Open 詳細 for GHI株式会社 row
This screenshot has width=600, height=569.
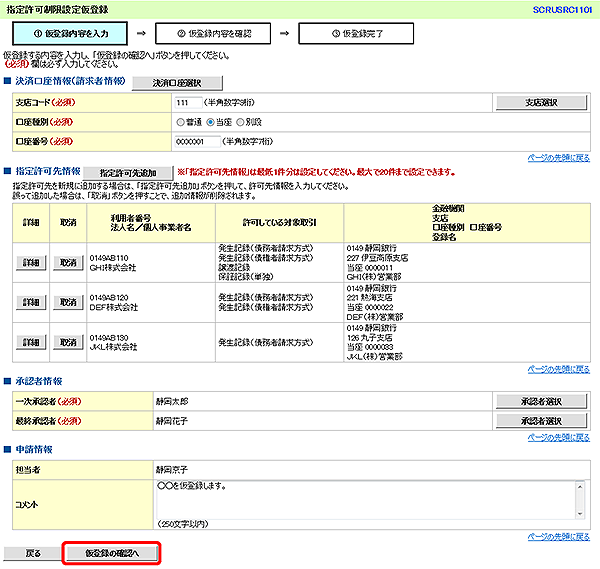pos(31,263)
